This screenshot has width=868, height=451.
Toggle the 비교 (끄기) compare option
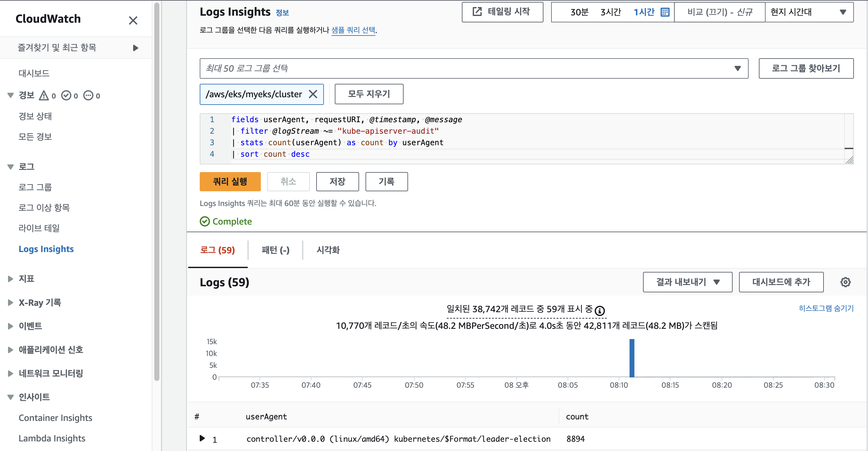719,12
